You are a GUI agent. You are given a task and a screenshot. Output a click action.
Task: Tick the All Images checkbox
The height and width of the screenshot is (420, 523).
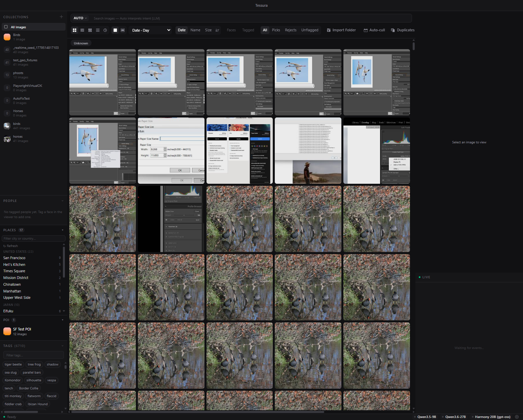[x=6, y=27]
